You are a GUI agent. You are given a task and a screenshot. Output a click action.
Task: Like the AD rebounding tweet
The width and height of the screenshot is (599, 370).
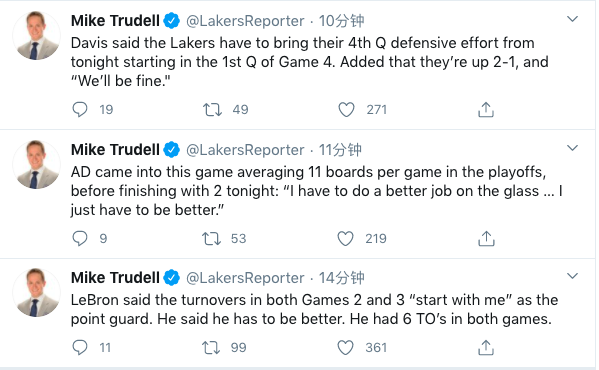(x=345, y=239)
